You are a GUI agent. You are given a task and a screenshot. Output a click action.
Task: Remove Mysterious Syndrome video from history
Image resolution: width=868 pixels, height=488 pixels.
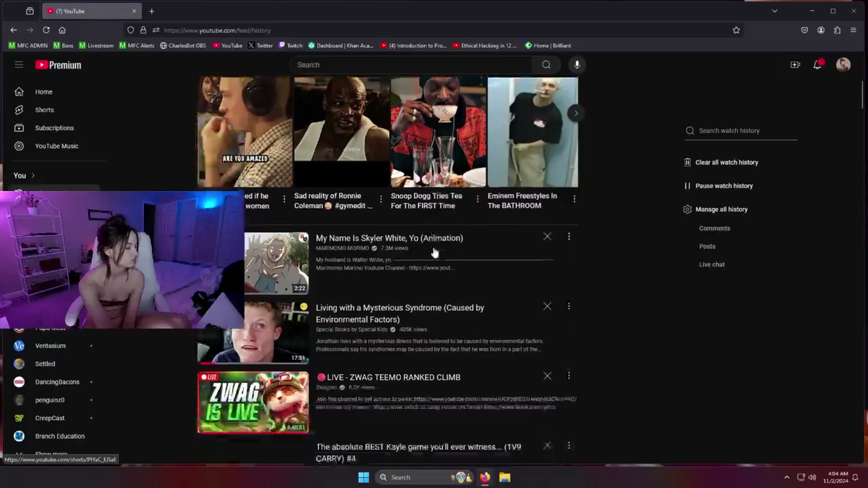tap(547, 306)
